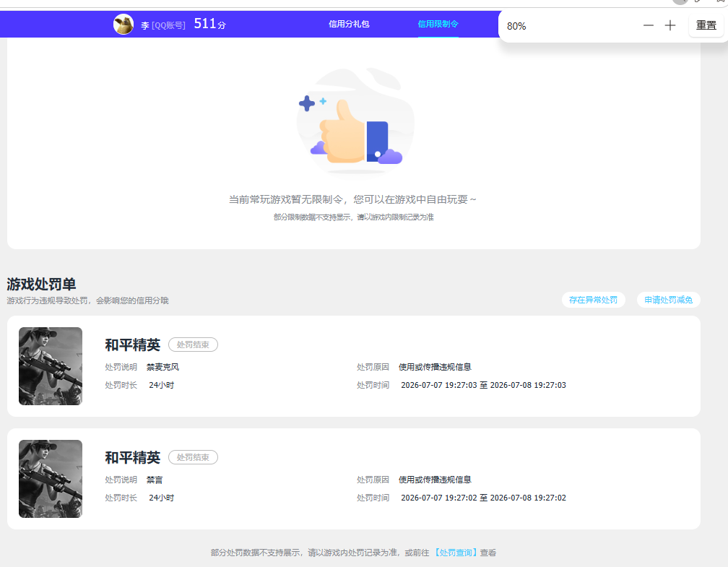Viewport: 728px width, 567px height.
Task: Click the 存在异常处罚 button
Action: click(x=594, y=300)
